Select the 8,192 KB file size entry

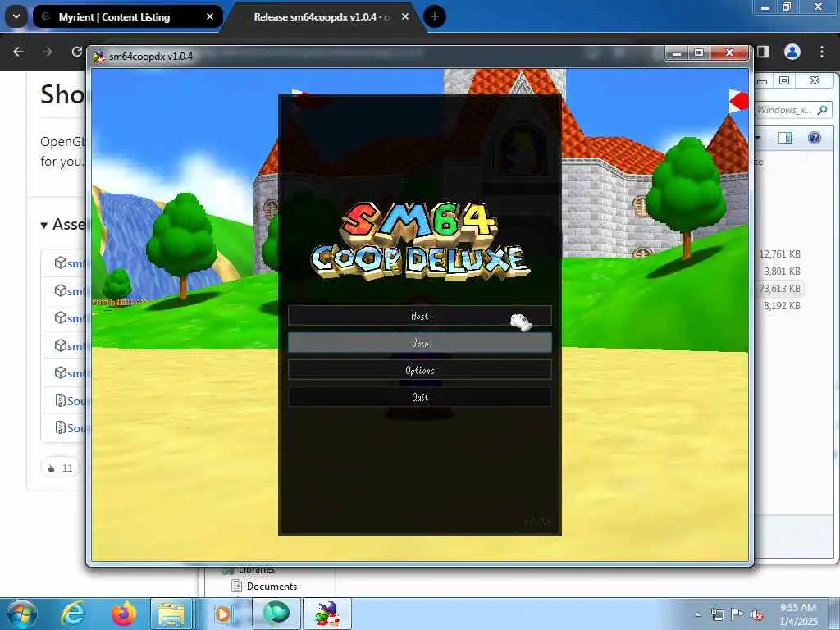[x=782, y=305]
